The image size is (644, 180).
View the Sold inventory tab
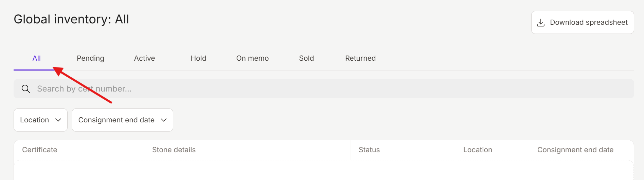[x=306, y=58]
